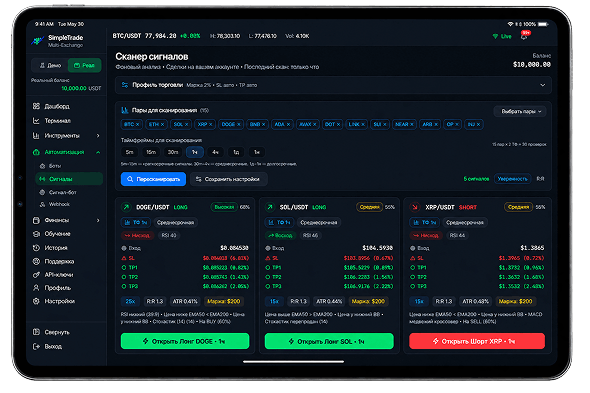Click the Свернуть sidebar collapse icon
The height and width of the screenshot is (393, 590).
pos(36,332)
